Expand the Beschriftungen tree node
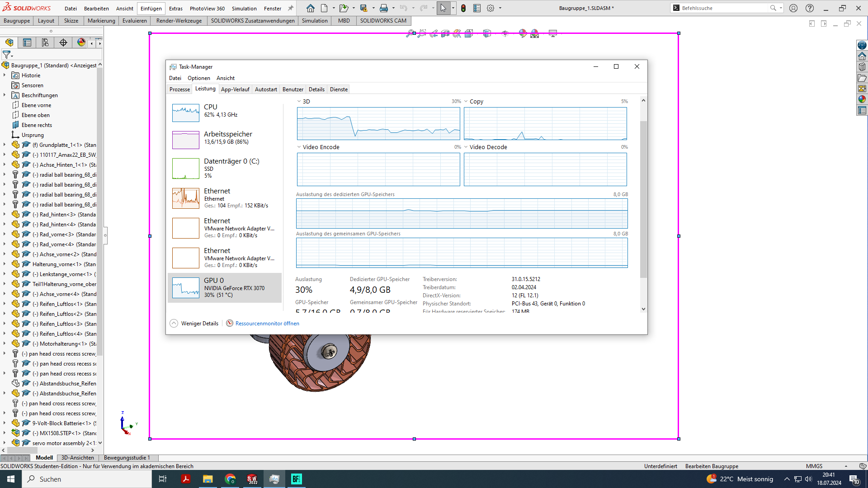This screenshot has height=488, width=868. pos(5,95)
